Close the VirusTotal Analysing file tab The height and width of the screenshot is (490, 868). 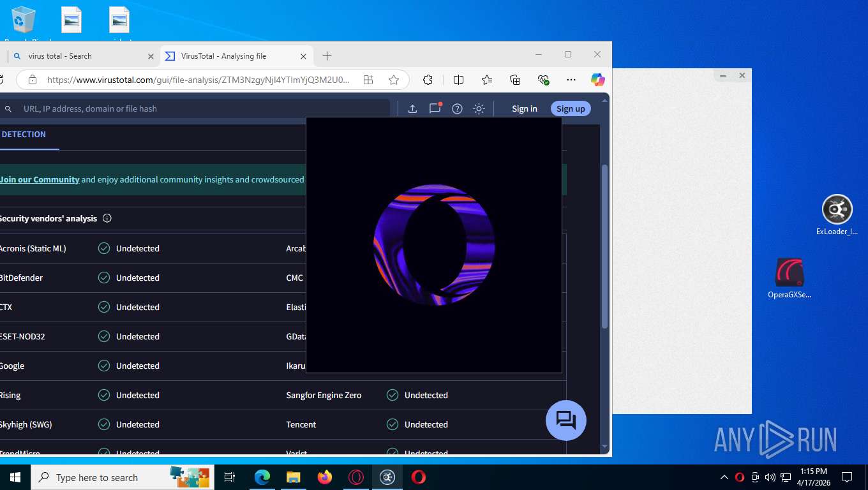(304, 56)
